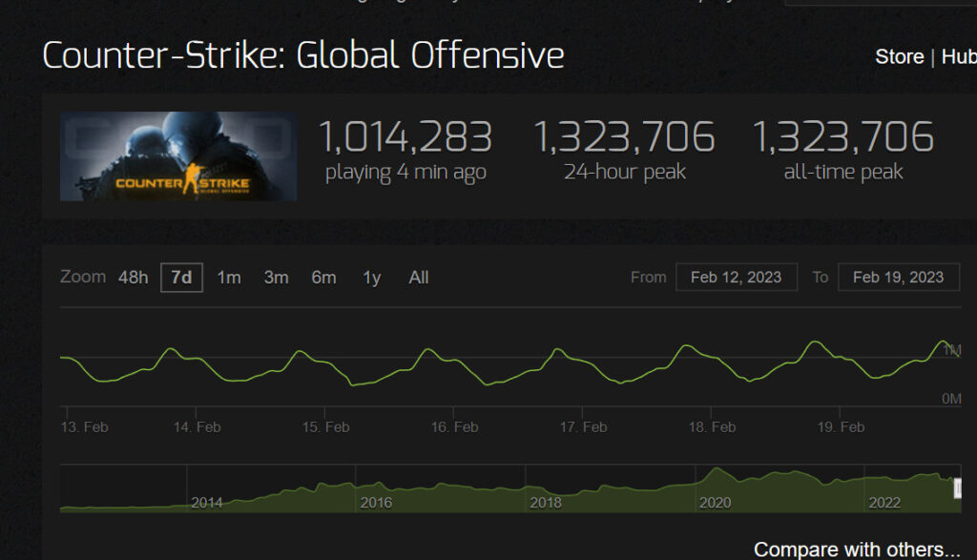Click the 18. Feb axis label on the chart
This screenshot has height=560, width=977.
coord(711,426)
